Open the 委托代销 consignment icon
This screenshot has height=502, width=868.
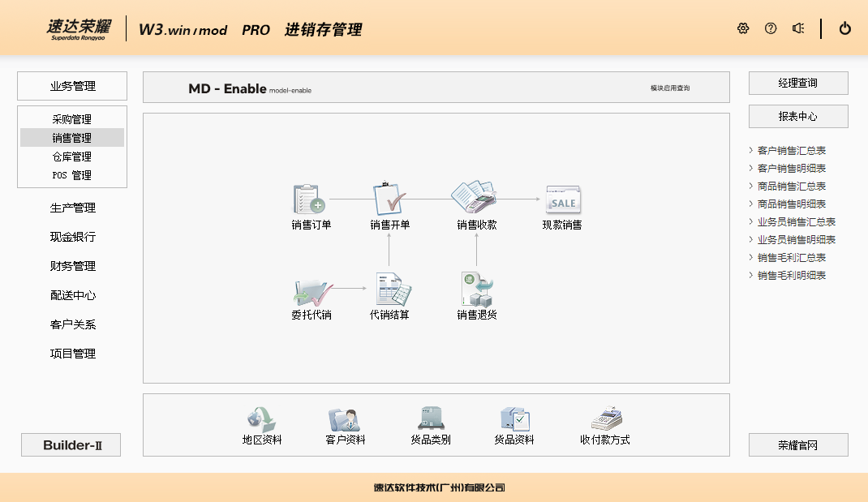tap(311, 290)
